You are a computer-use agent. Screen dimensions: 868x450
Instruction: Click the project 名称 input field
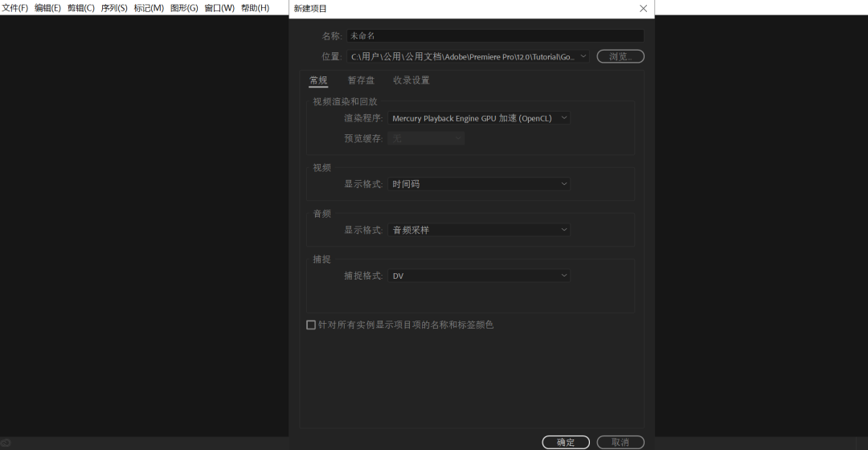495,36
